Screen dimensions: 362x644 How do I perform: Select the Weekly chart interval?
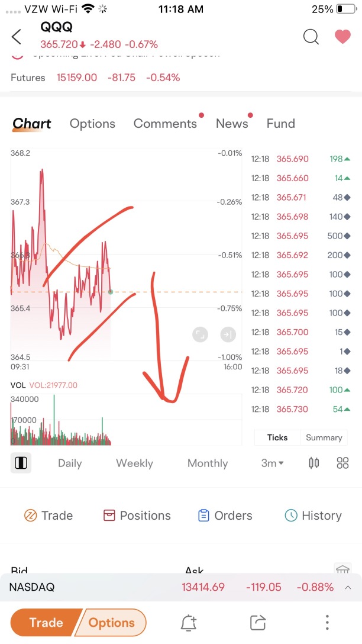coord(134,463)
